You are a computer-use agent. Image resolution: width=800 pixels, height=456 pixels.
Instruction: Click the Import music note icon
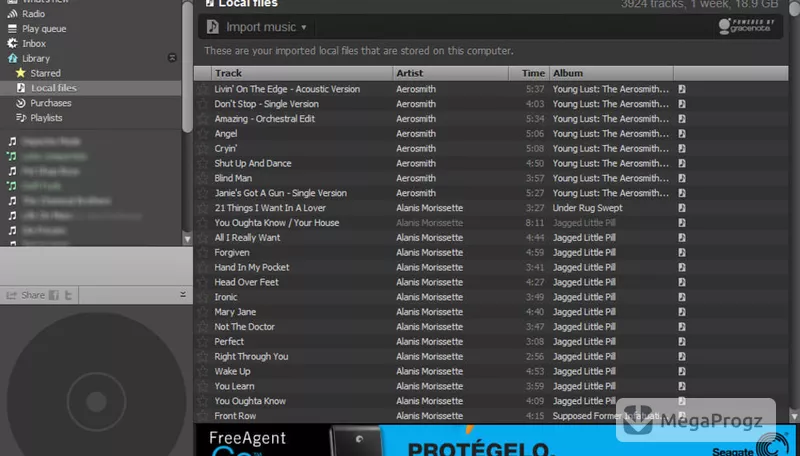pyautogui.click(x=213, y=27)
